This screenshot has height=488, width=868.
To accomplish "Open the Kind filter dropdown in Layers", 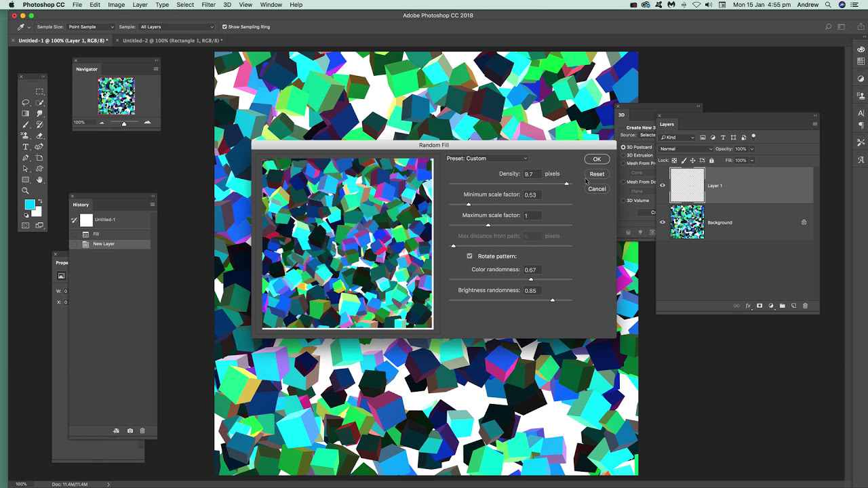I will tap(677, 138).
